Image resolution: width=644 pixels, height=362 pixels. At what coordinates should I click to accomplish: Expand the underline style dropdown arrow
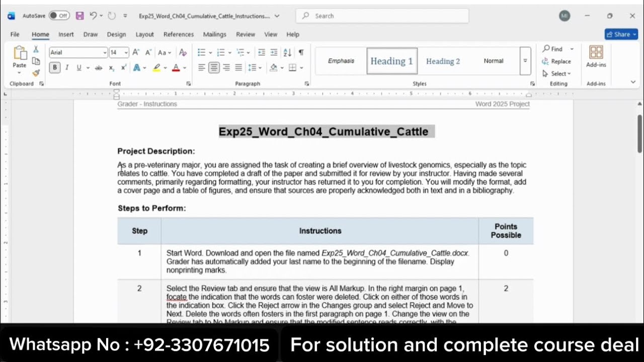click(88, 67)
